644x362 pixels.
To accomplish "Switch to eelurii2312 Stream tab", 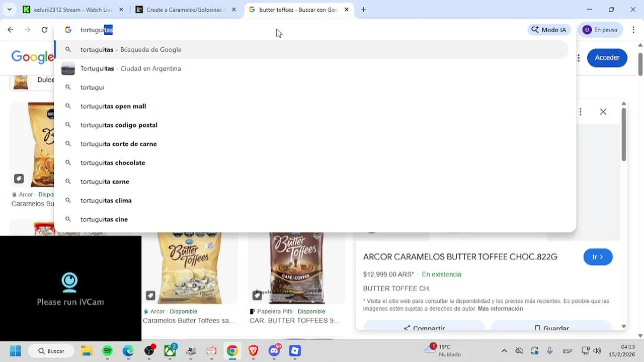I will (x=73, y=10).
